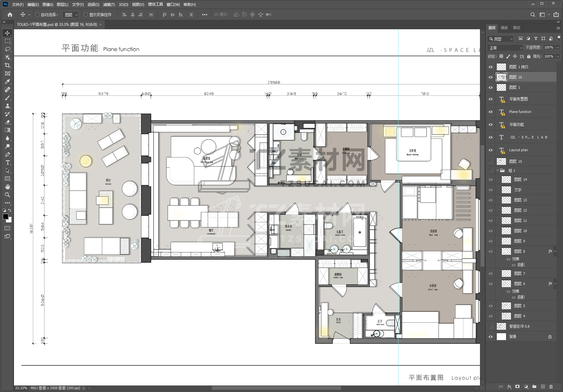Filter layers by type layers T icon
This screenshot has height=392, width=563.
pyautogui.click(x=536, y=39)
